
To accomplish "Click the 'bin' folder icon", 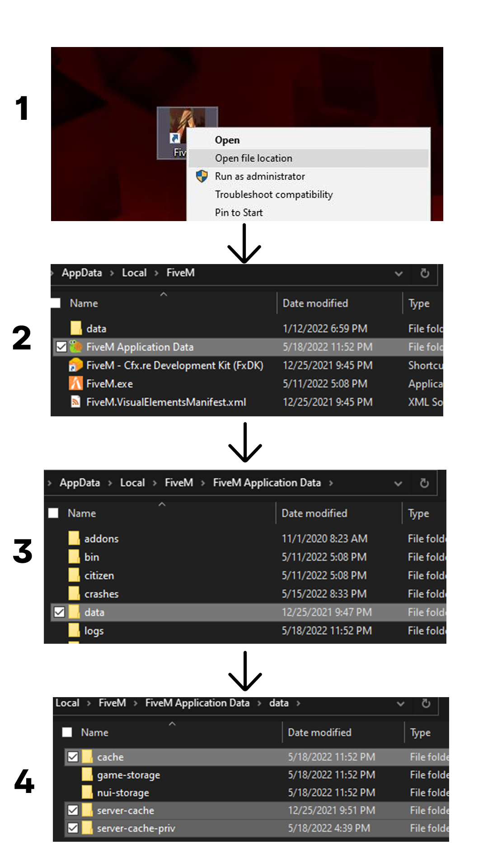I will 74,557.
